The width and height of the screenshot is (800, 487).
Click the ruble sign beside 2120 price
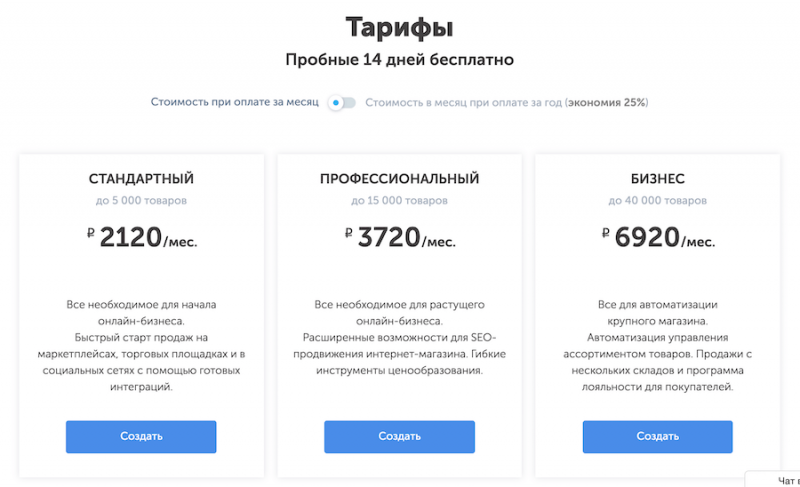[x=92, y=233]
